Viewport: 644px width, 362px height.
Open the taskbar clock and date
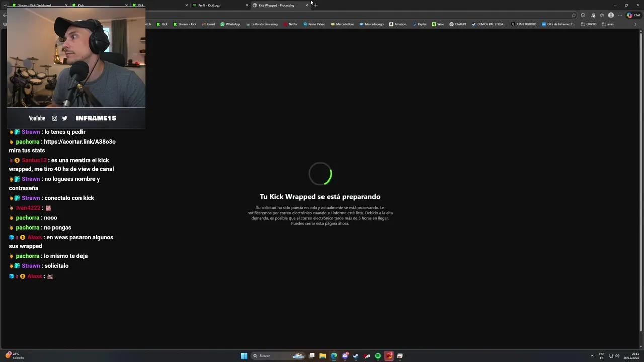coord(631,356)
